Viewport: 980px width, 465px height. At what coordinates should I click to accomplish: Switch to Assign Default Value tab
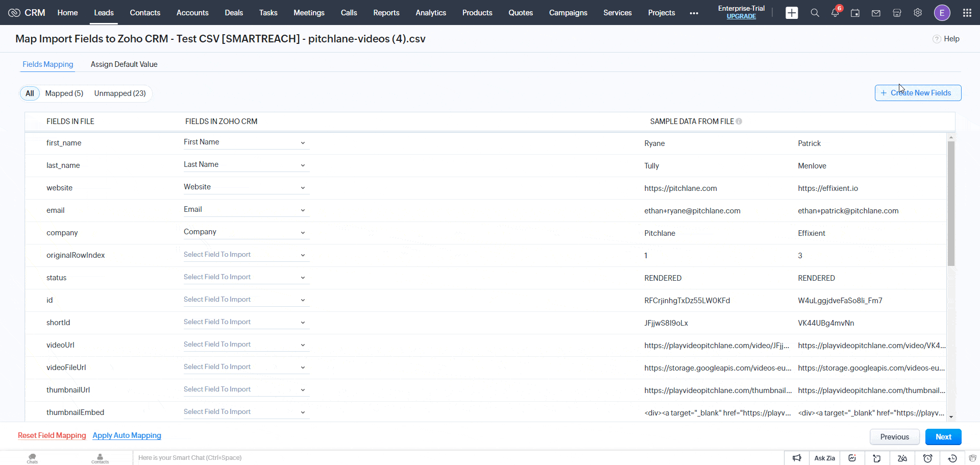click(124, 64)
